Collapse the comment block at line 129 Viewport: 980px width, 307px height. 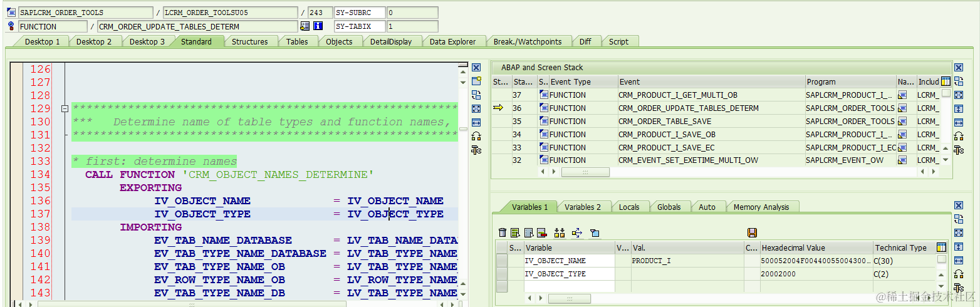click(x=64, y=108)
